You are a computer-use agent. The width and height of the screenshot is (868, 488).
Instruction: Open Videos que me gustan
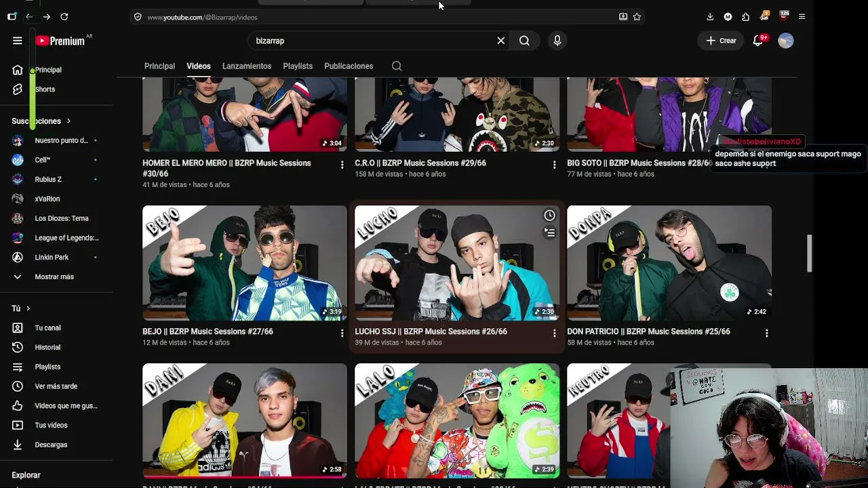[56, 406]
